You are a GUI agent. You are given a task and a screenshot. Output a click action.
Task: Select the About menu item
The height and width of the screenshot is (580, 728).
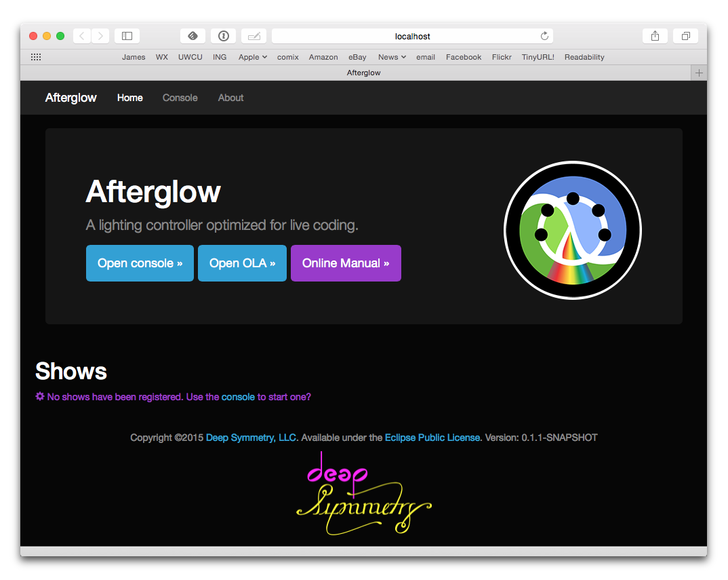[230, 98]
